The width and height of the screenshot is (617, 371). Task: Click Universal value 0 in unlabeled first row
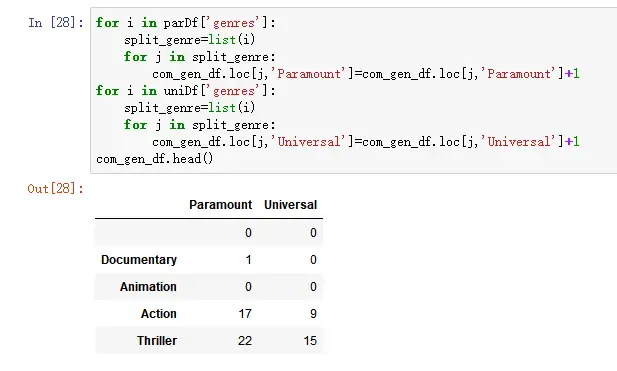tap(313, 233)
